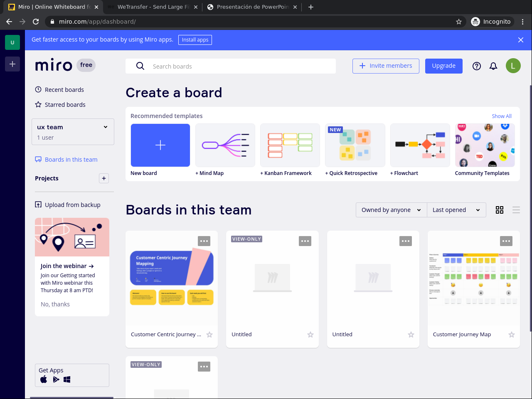Open Boards in this team
The image size is (532, 399).
point(66,160)
